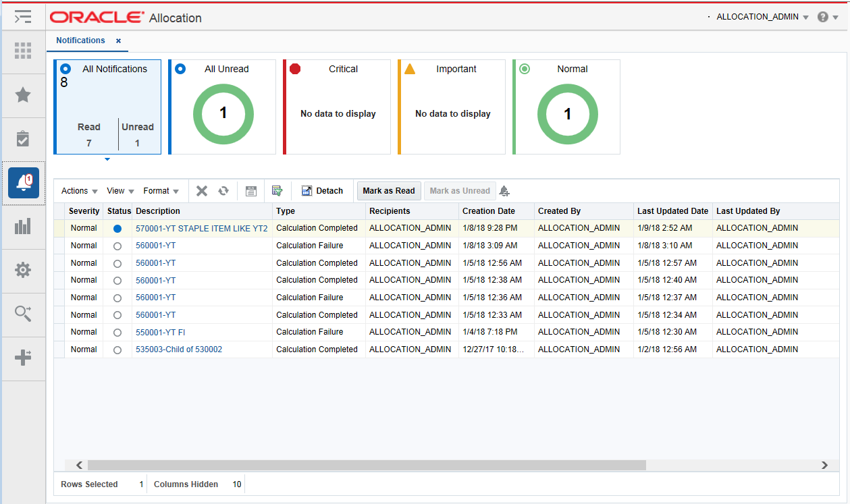
Task: Expand the ALLOCATION_ADMIN user menu
Action: coord(762,17)
